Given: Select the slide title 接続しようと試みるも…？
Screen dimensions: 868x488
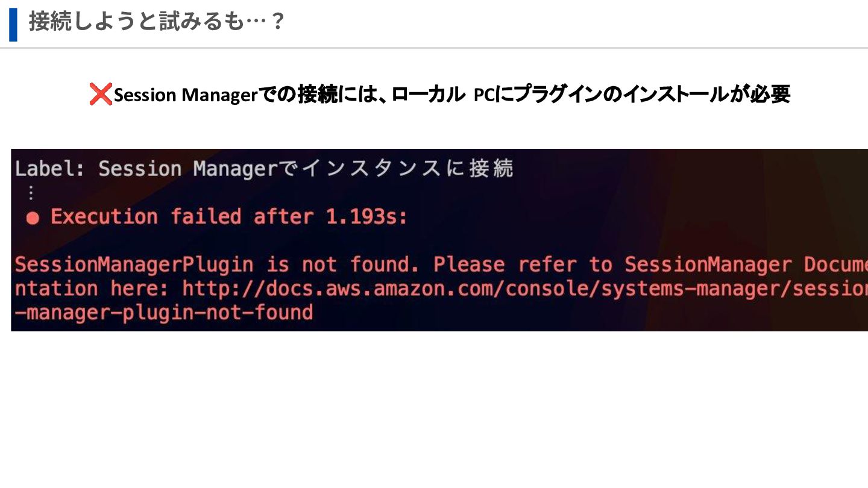Looking at the screenshot, I should click(157, 22).
